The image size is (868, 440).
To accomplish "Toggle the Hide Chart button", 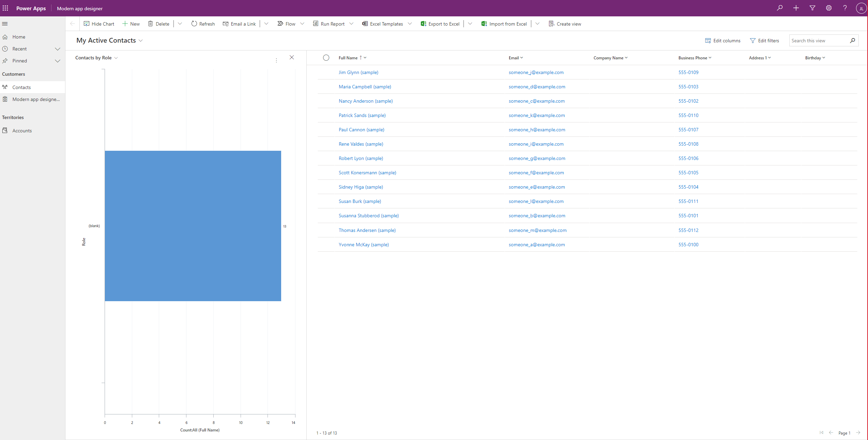I will (98, 24).
